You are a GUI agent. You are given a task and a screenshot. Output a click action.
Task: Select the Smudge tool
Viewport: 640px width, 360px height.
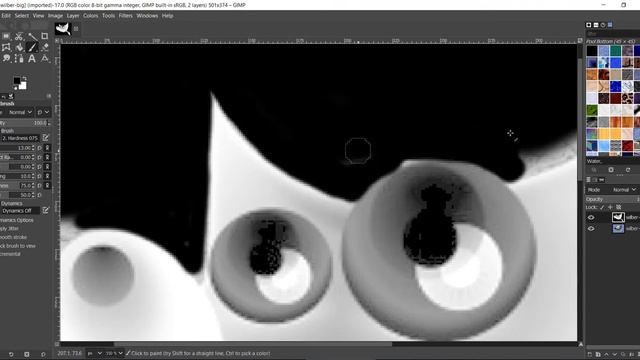(6, 58)
